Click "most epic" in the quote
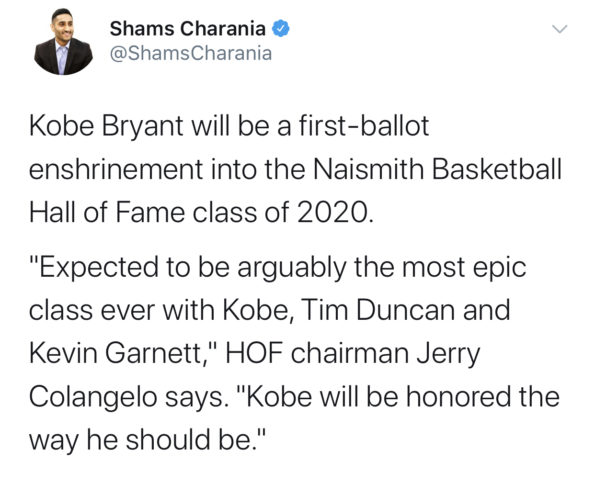 (x=464, y=269)
